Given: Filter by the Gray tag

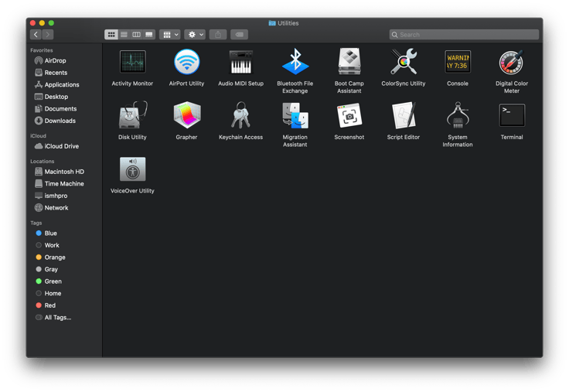Looking at the screenshot, I should coord(47,269).
